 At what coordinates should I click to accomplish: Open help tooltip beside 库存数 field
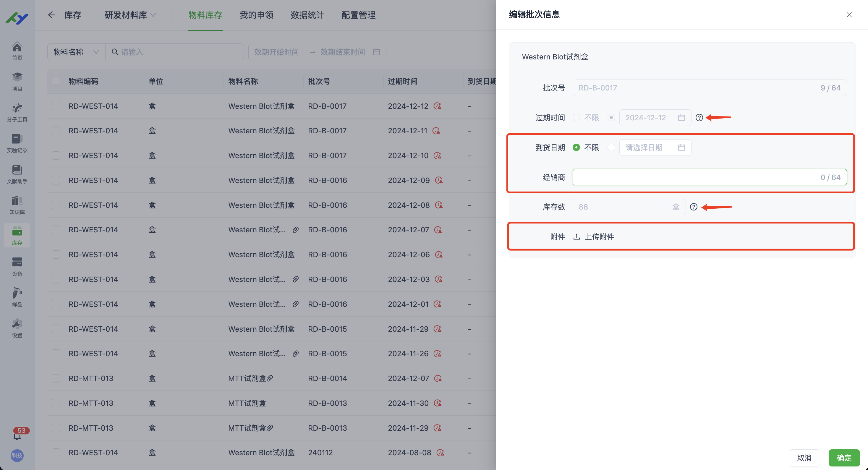pos(694,207)
